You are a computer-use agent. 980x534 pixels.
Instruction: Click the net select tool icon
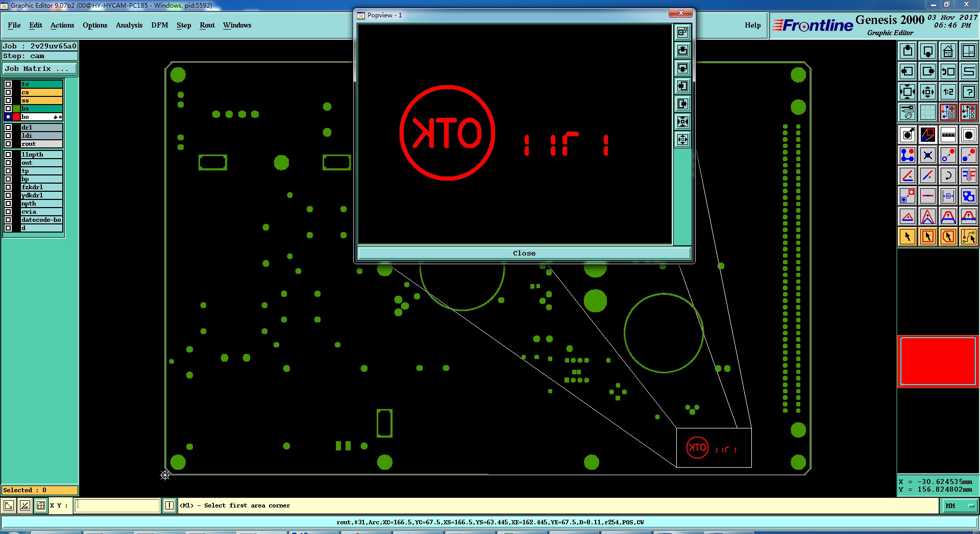pos(969,237)
